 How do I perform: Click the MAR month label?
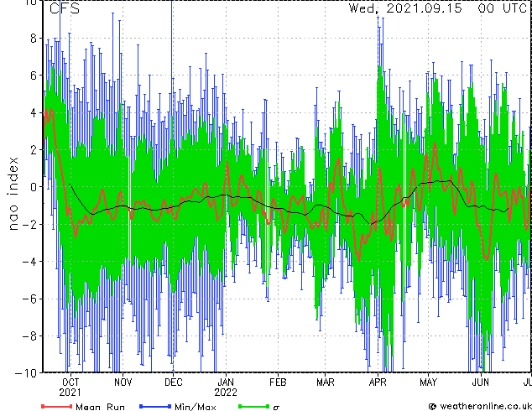point(326,382)
